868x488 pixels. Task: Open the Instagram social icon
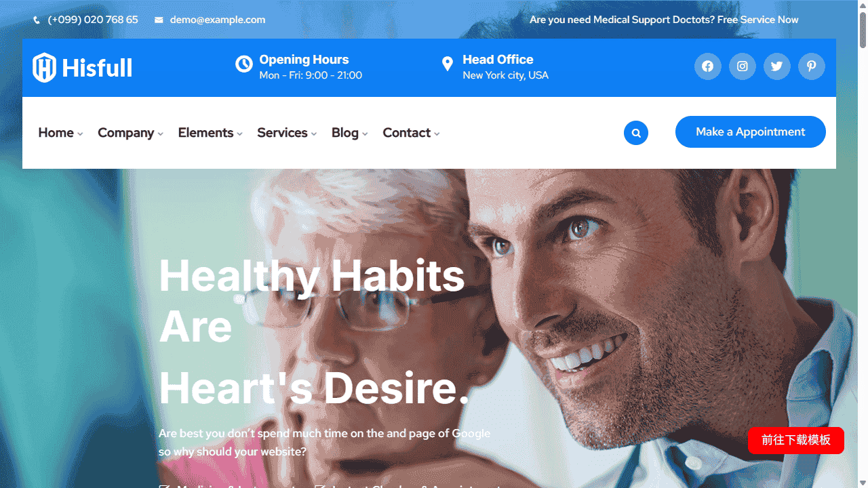pos(743,66)
